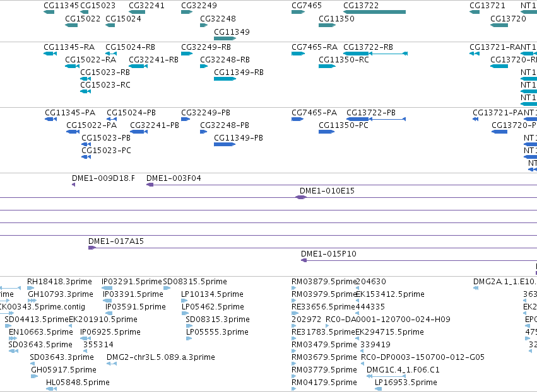
Task: Click the CG15023-RC transcript label
Action: 105,85
